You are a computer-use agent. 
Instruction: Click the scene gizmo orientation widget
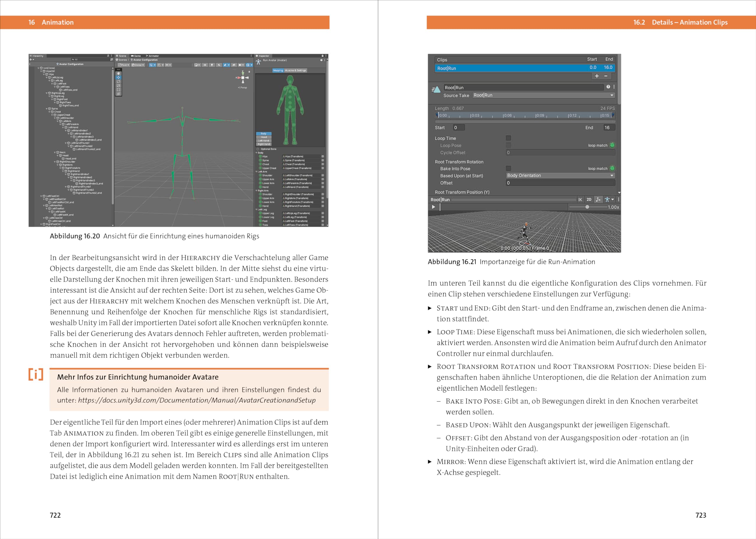coord(243,77)
